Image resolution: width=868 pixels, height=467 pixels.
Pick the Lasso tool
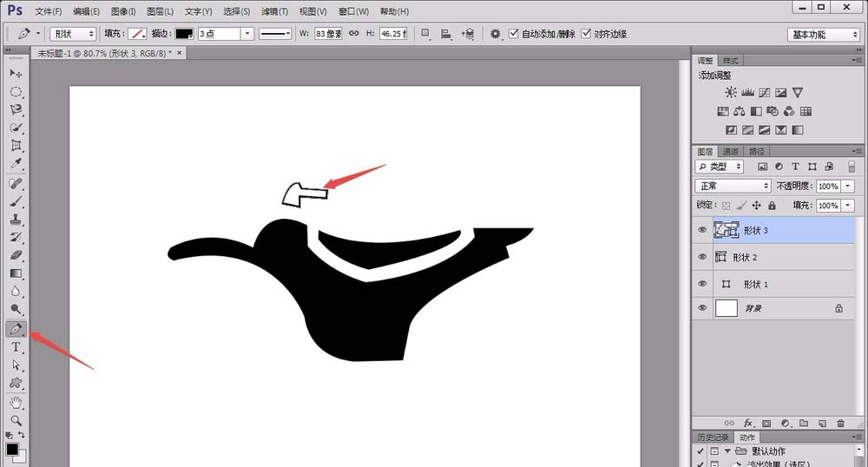pyautogui.click(x=16, y=110)
